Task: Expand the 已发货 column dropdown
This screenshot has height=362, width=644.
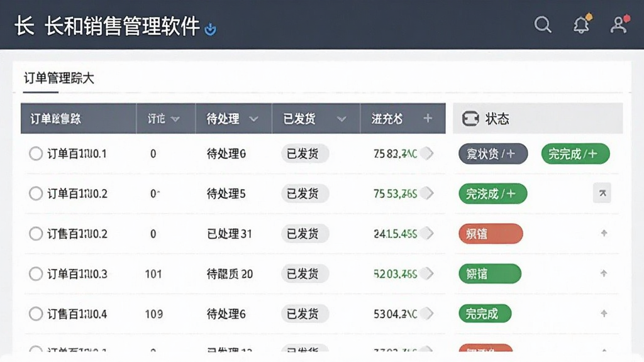Action: (x=341, y=119)
